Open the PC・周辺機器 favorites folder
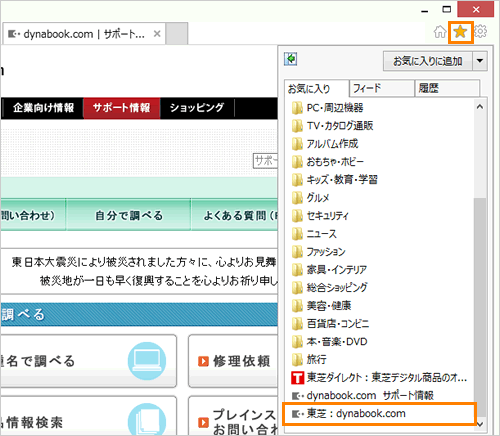This screenshot has width=500, height=436. [327, 108]
